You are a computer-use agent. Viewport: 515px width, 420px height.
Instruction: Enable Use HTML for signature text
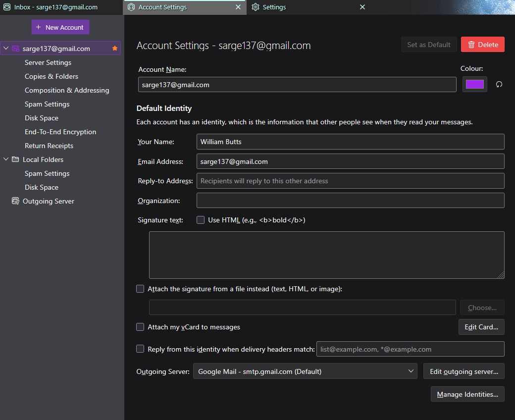[x=201, y=220]
